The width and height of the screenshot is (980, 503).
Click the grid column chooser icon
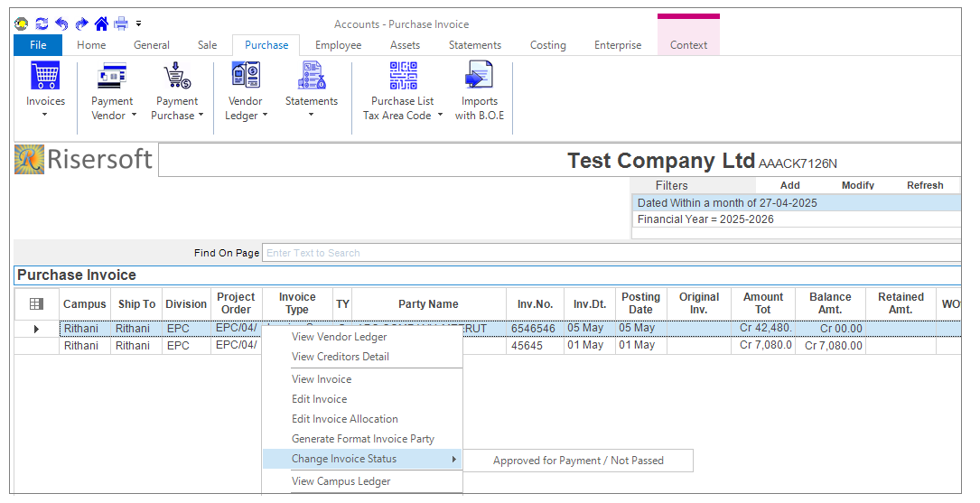tap(36, 304)
